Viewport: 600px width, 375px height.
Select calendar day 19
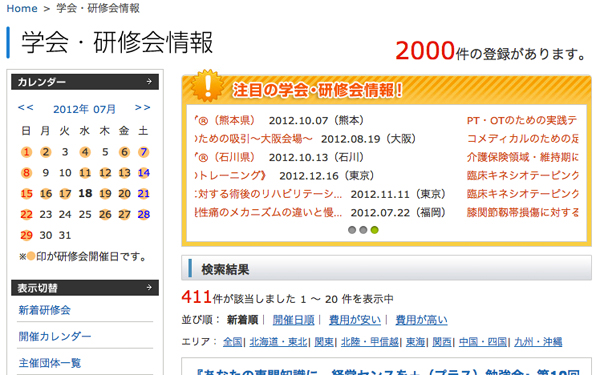[105, 194]
